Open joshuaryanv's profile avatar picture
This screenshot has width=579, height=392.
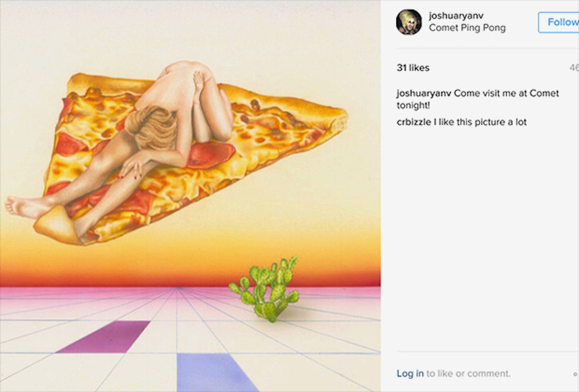tap(409, 22)
